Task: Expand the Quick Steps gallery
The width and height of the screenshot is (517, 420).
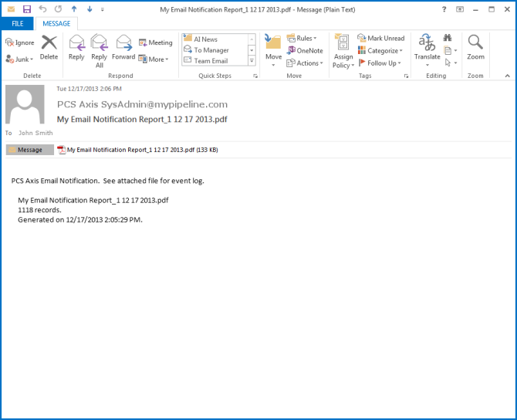Action: [x=252, y=61]
